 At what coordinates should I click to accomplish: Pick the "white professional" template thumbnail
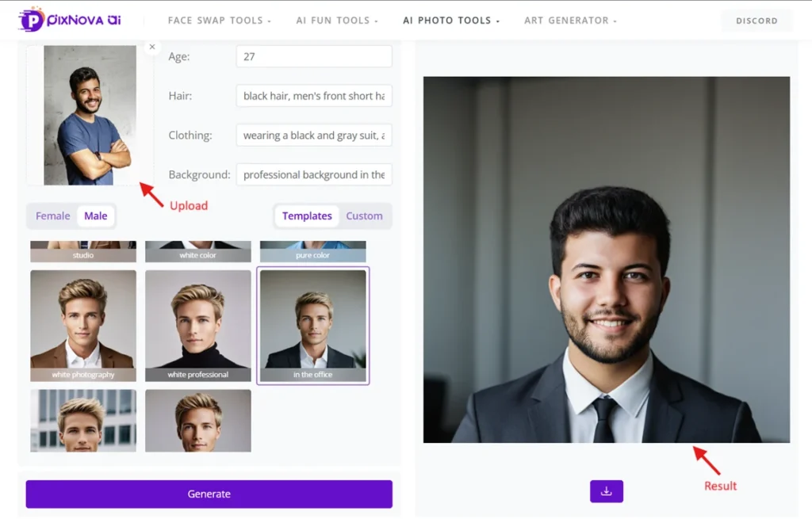point(198,325)
